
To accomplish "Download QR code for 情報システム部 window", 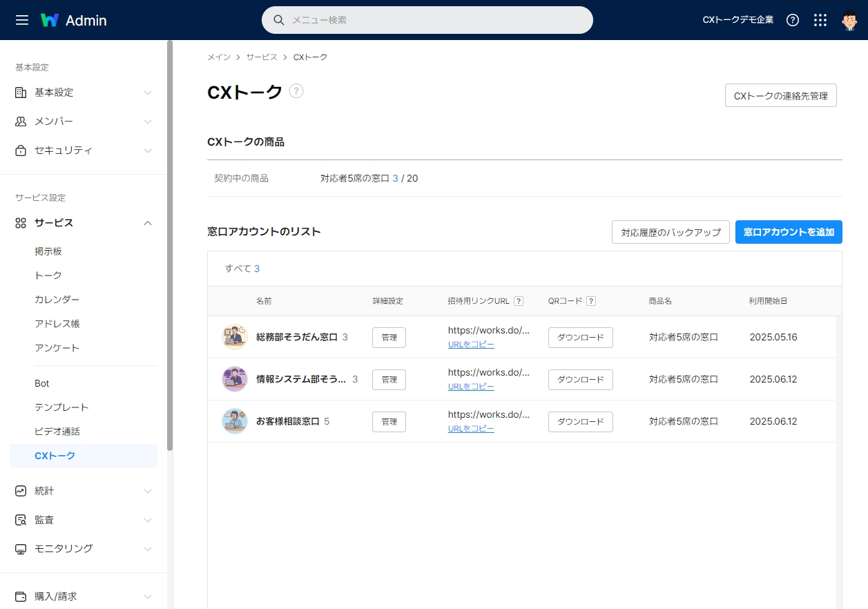I will (580, 380).
